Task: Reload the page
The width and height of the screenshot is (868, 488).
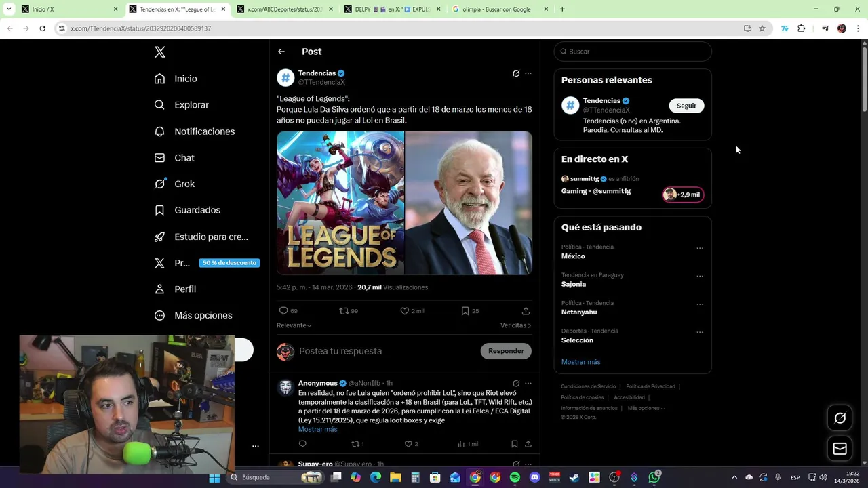Action: tap(42, 28)
